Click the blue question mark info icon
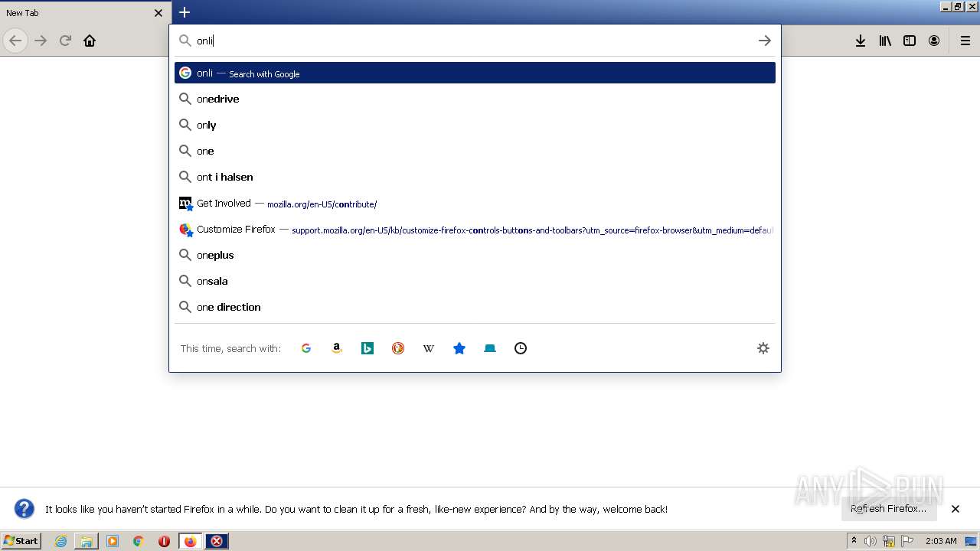 [x=24, y=509]
